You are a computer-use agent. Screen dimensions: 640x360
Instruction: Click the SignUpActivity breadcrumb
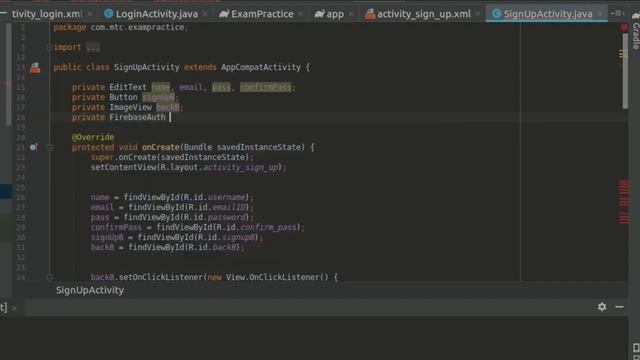(x=90, y=290)
